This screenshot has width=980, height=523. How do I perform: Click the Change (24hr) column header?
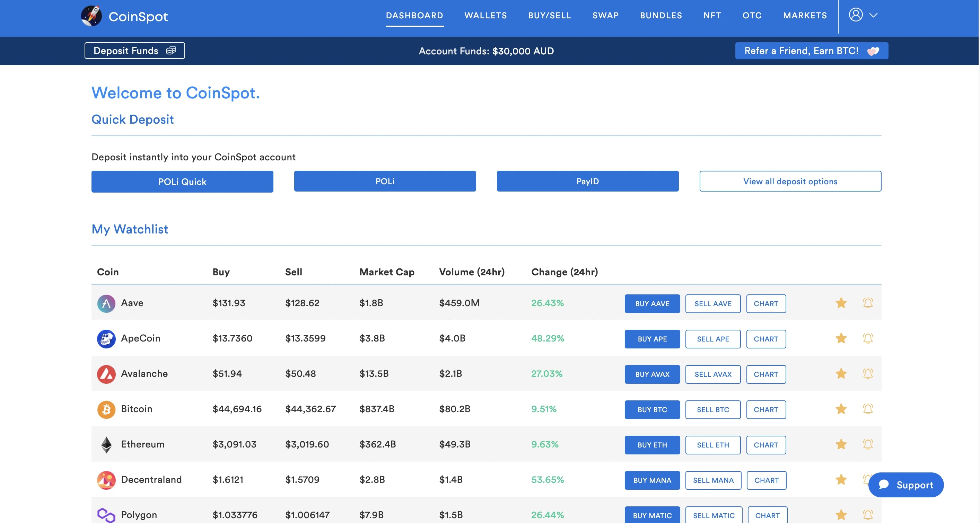coord(565,272)
